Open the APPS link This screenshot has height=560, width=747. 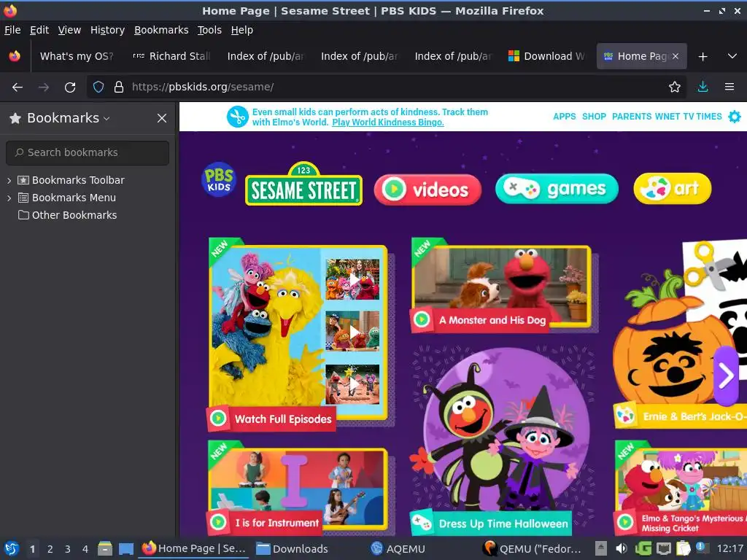click(x=565, y=117)
